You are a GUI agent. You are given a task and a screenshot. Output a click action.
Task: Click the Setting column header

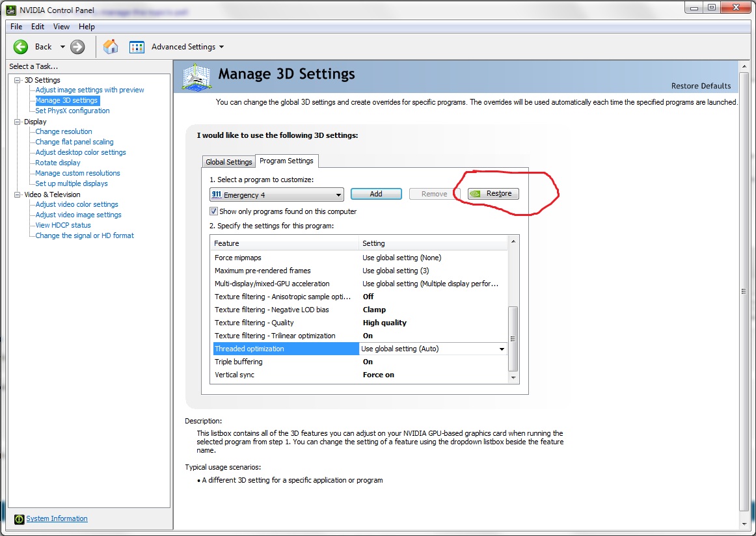coord(433,243)
